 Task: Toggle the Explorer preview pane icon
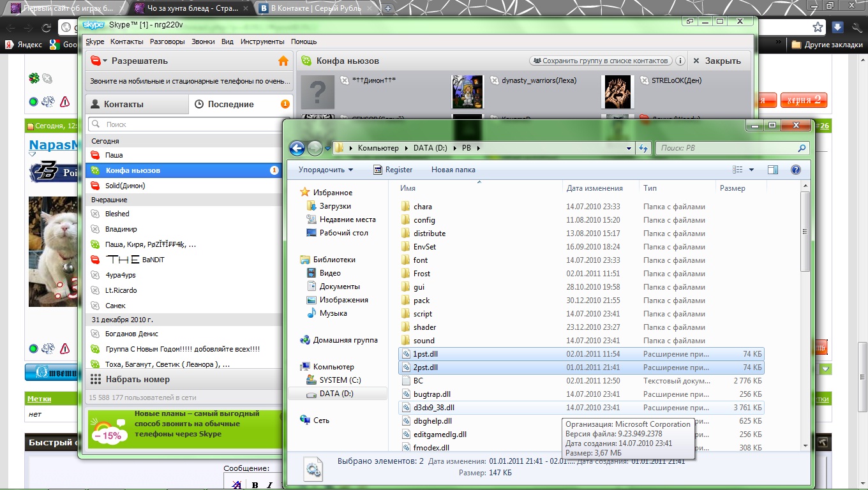(773, 170)
